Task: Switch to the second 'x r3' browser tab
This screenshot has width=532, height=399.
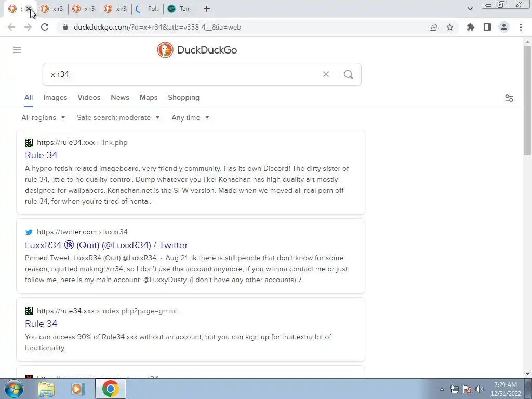Action: tap(84, 9)
